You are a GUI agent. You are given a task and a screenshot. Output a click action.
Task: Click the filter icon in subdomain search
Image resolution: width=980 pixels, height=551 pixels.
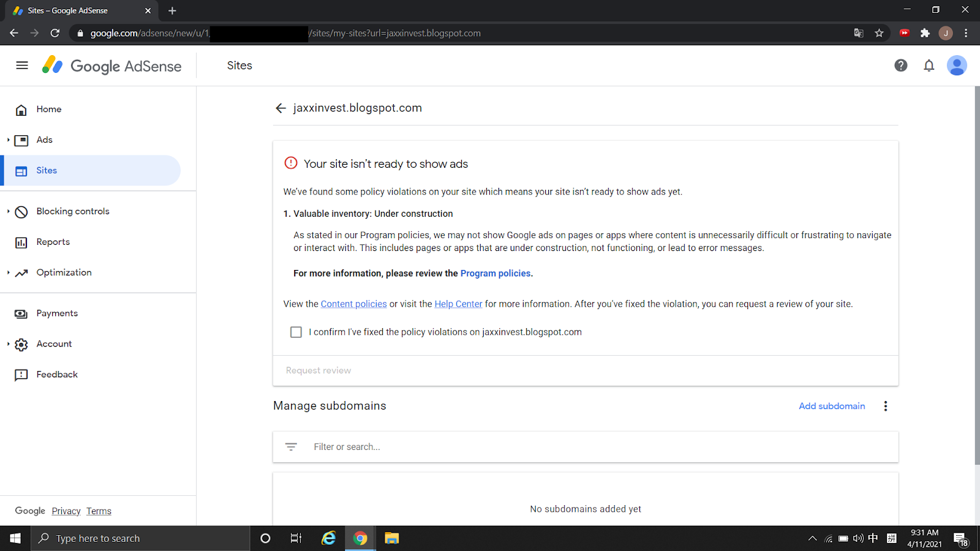coord(291,447)
